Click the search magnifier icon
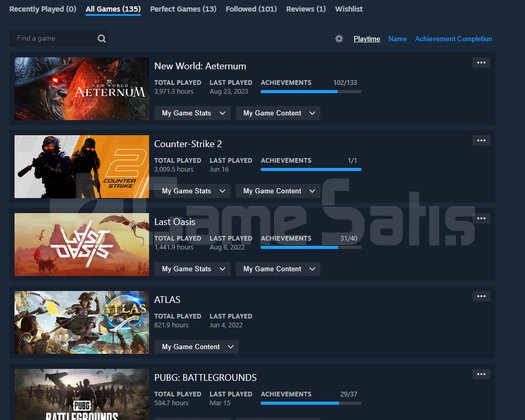The width and height of the screenshot is (525, 420). pos(102,39)
